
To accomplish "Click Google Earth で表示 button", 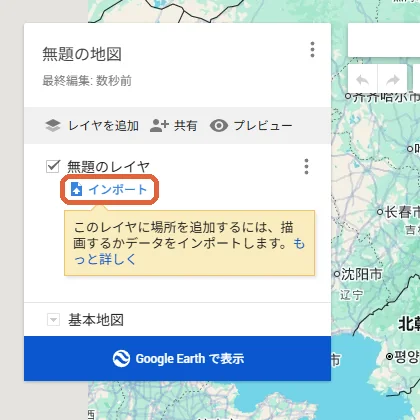I will point(177,359).
